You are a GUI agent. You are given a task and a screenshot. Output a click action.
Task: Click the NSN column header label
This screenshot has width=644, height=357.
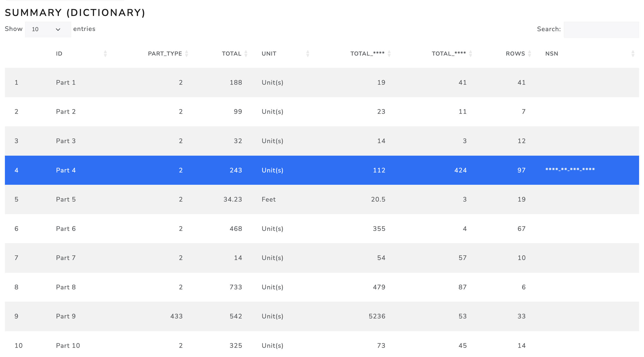pos(552,54)
